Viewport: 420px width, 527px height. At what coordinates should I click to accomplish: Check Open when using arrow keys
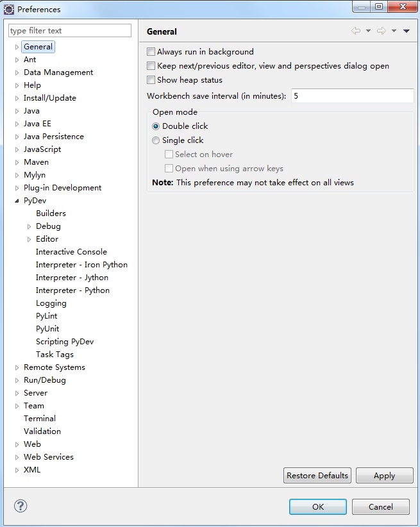tap(169, 169)
